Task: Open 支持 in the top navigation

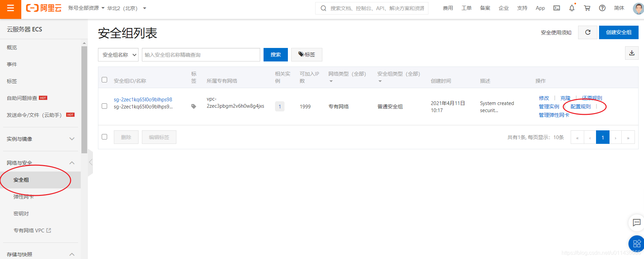Action: [522, 8]
